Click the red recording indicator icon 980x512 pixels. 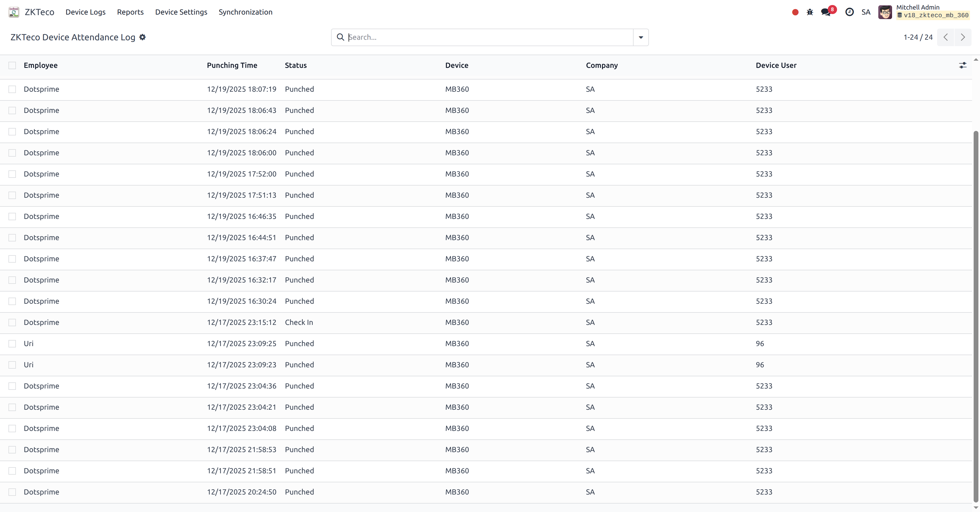(795, 12)
